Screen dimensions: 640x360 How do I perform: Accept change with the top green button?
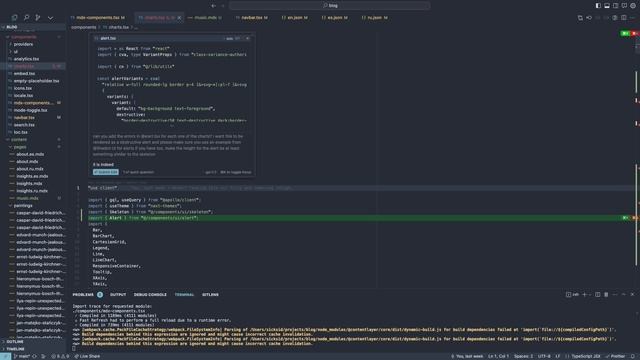(625, 33)
